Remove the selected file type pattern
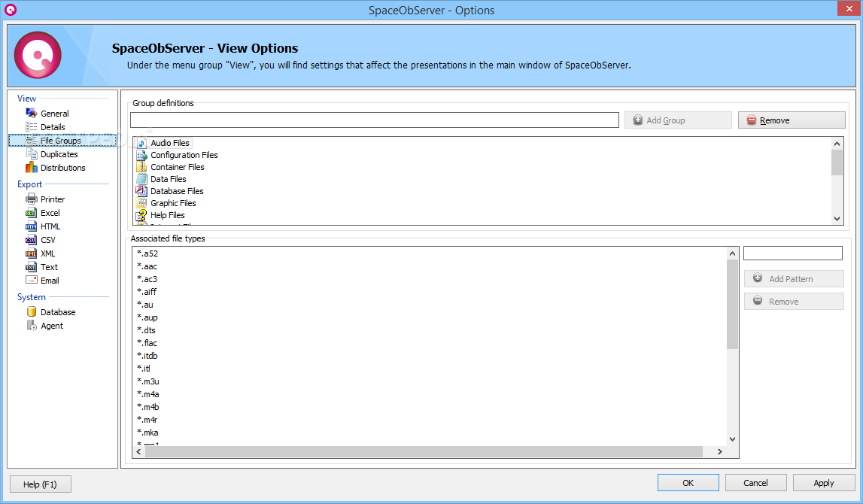 794,301
